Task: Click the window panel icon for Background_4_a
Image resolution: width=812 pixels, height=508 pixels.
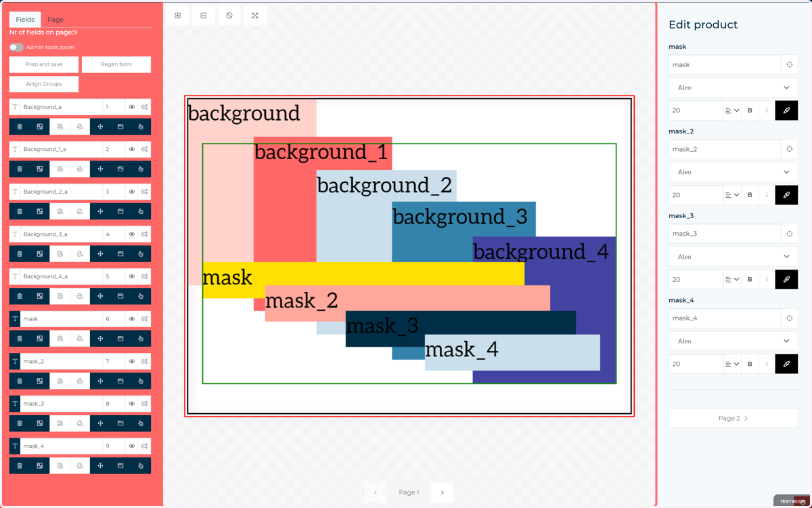Action: coord(120,296)
